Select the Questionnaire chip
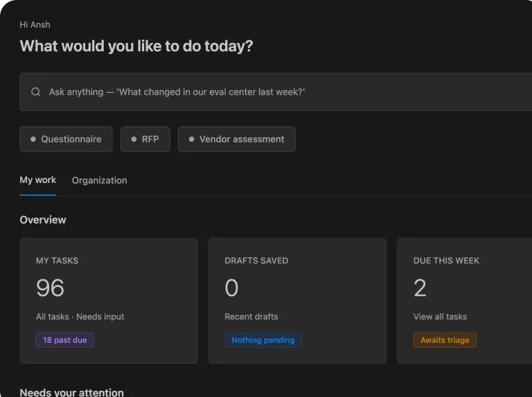 [66, 139]
